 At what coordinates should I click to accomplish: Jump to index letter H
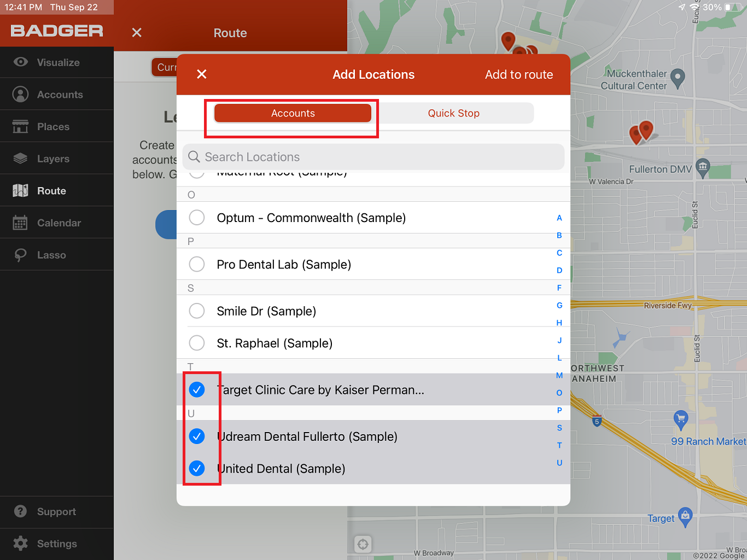coord(559,323)
